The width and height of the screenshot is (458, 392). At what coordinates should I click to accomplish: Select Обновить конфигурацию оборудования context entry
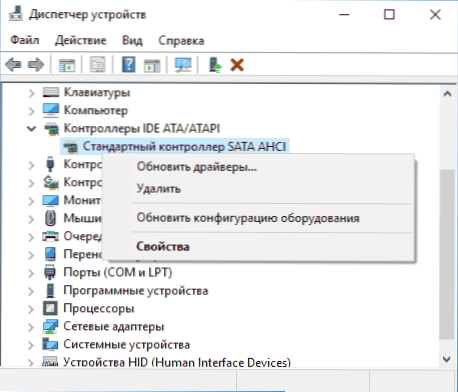[248, 218]
